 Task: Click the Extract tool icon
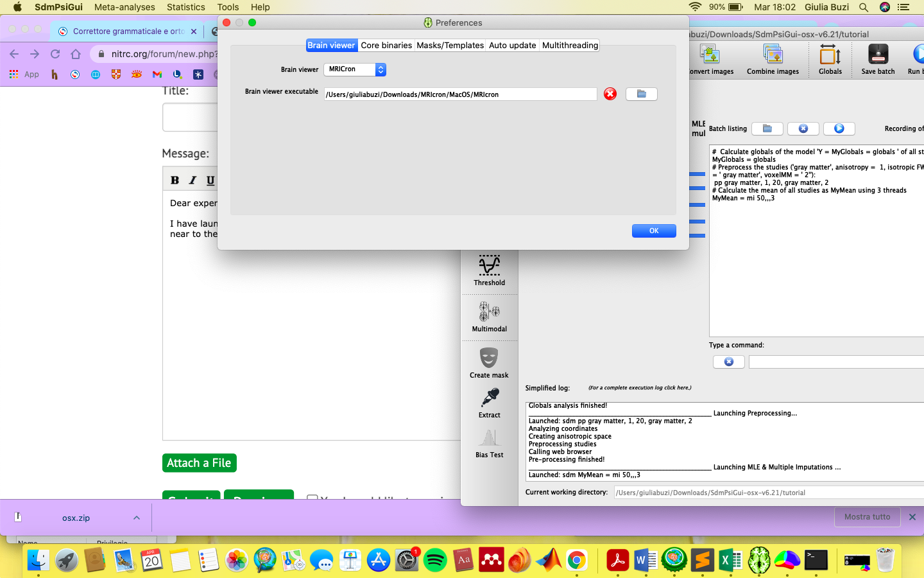[x=489, y=399]
